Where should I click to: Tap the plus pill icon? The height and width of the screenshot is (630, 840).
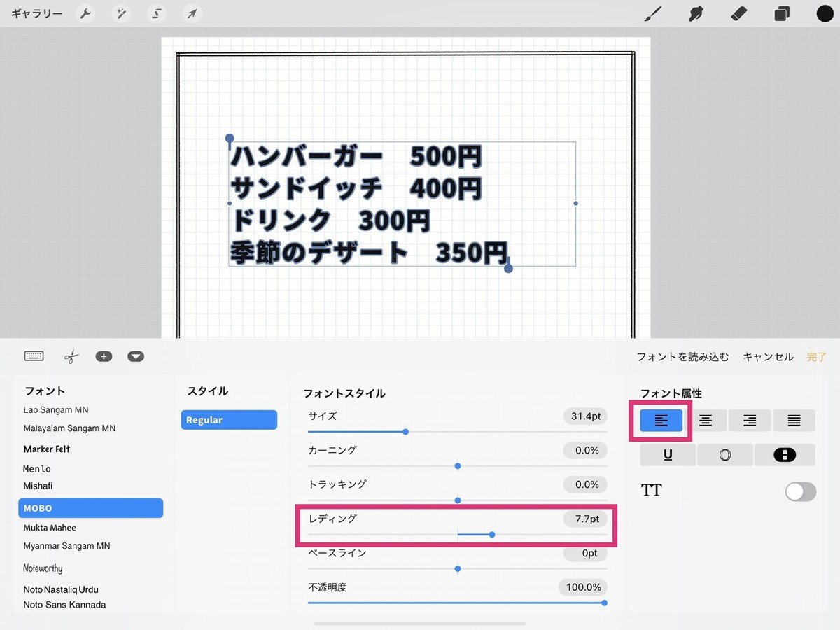click(104, 356)
